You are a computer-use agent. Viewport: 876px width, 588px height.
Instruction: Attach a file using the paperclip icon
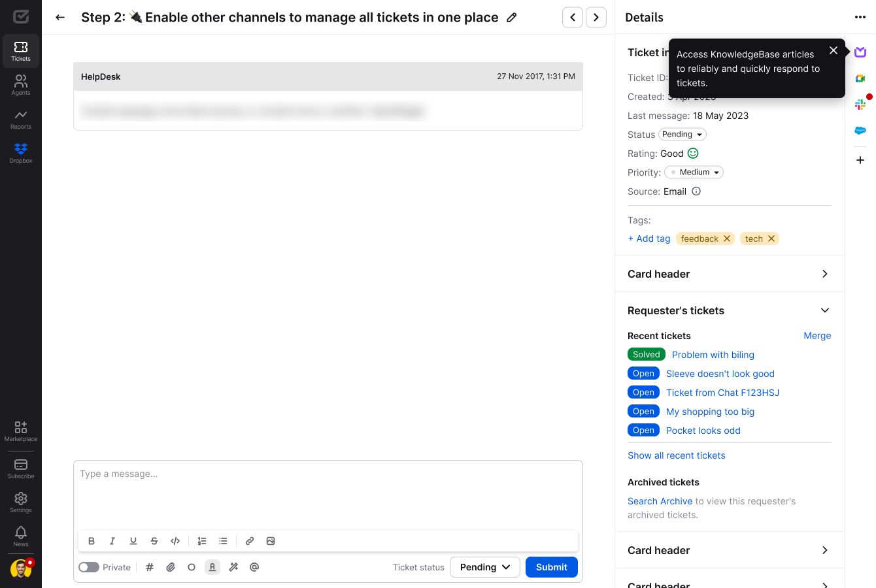pyautogui.click(x=171, y=567)
